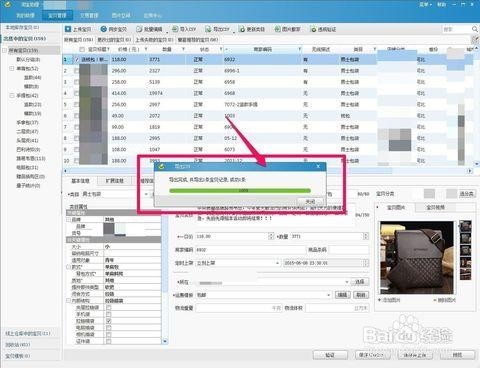Click the filter funnel in quantity column header

coord(183,49)
